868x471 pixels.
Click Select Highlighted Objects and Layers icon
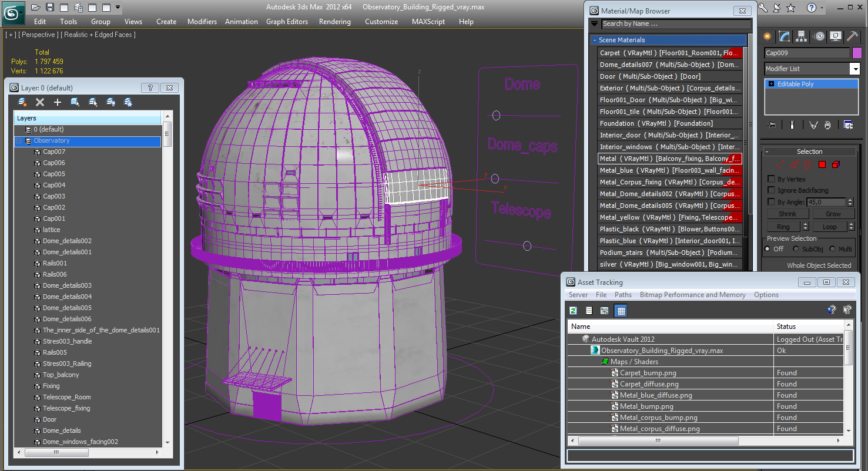coord(75,102)
